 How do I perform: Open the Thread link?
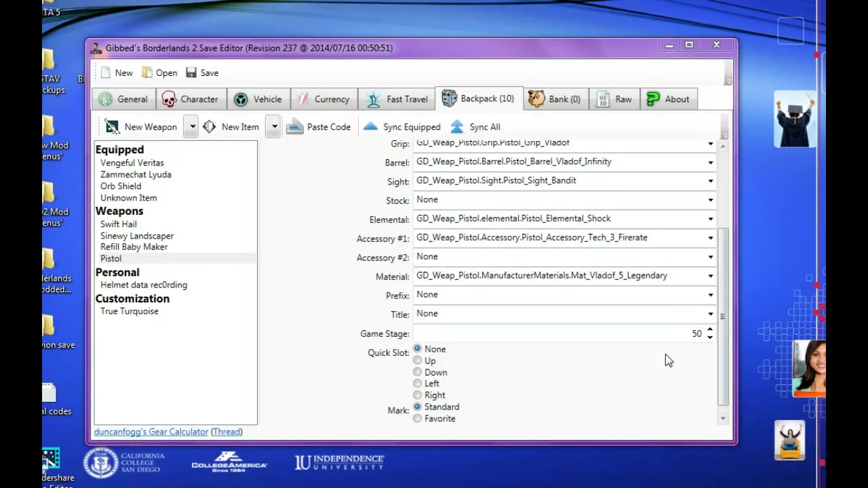[x=226, y=432]
